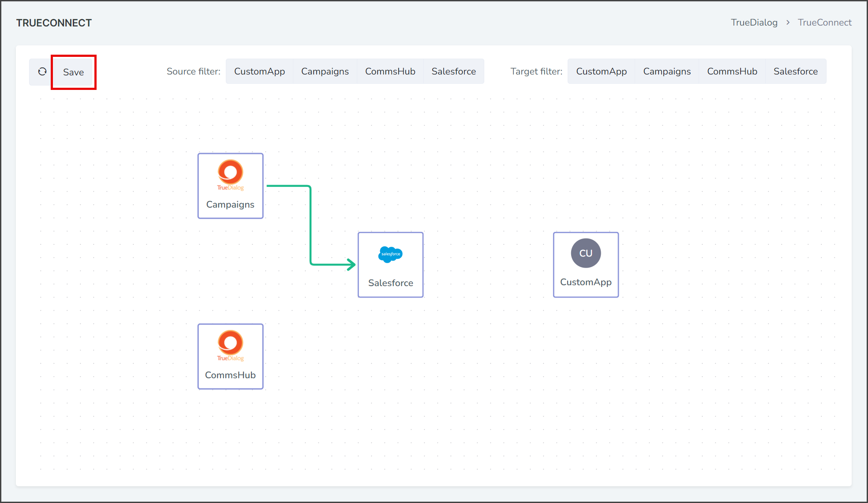Select the green connection line from Campaigns
868x503 pixels.
tap(311, 225)
